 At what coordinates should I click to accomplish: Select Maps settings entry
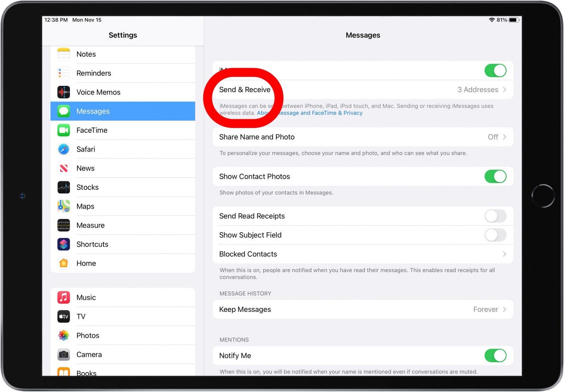click(x=123, y=206)
